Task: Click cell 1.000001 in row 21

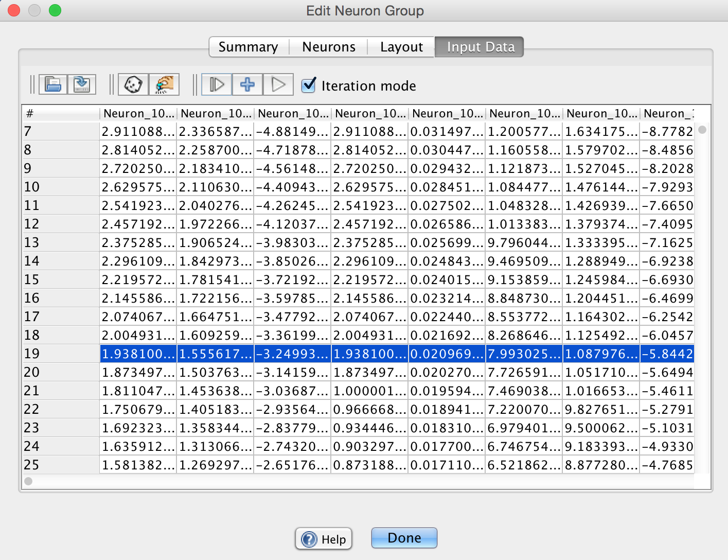Action: (369, 391)
